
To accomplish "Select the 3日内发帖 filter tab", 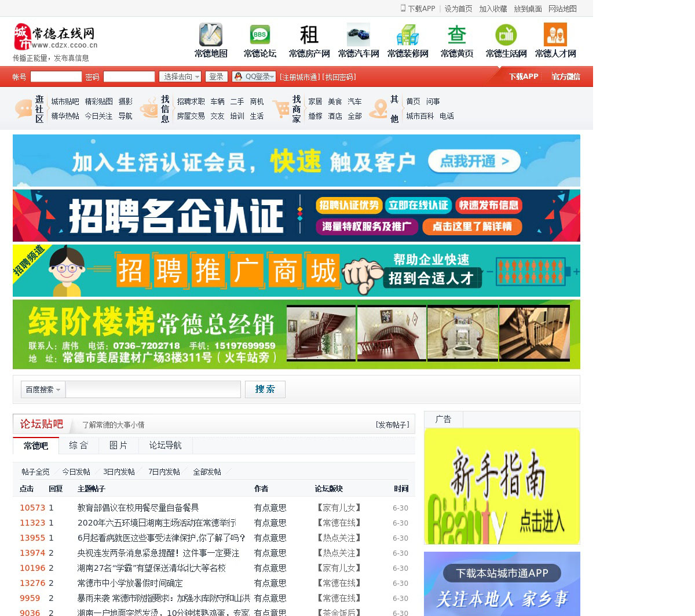I will (x=119, y=472).
